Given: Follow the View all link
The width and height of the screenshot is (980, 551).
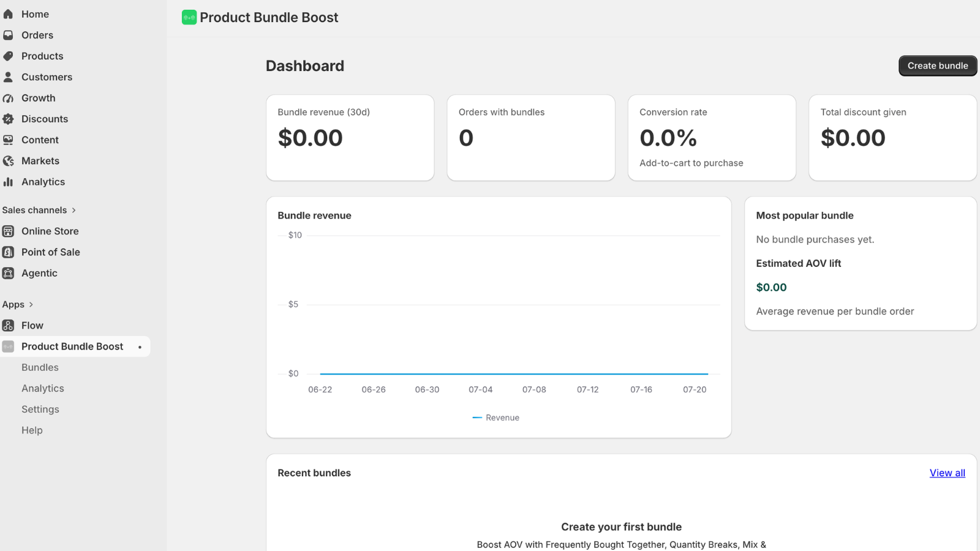Looking at the screenshot, I should point(947,473).
